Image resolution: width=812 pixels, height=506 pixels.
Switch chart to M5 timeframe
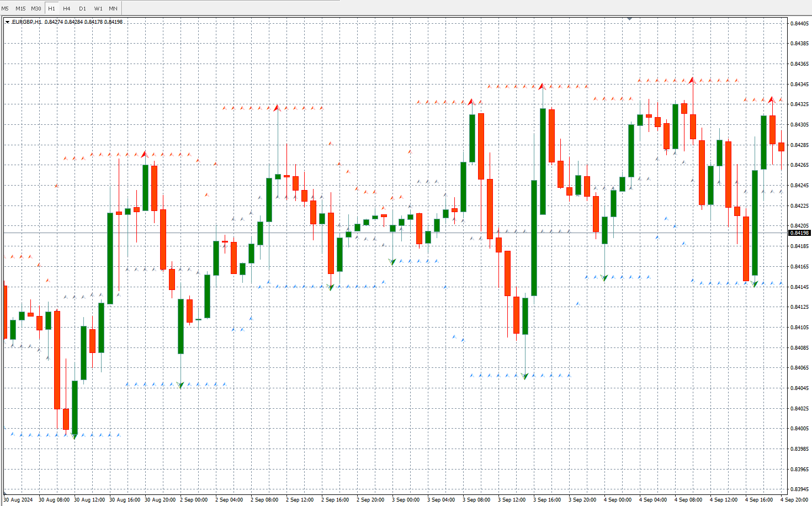pos(5,8)
